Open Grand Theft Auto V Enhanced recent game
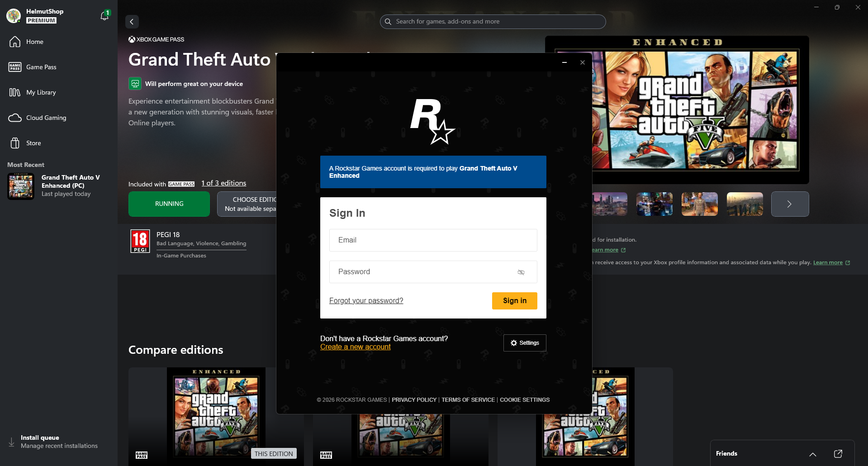 click(x=59, y=186)
